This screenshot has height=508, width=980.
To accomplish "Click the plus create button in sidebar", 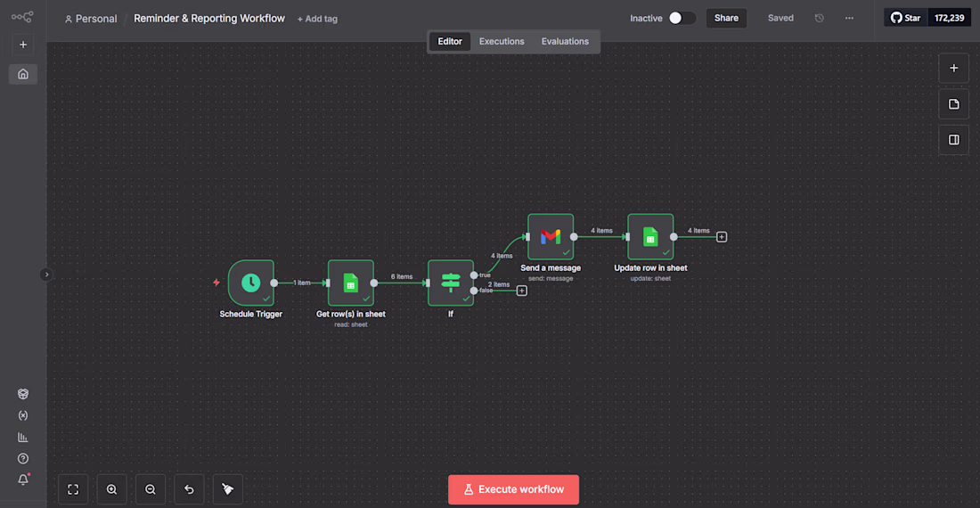I will 23,45.
